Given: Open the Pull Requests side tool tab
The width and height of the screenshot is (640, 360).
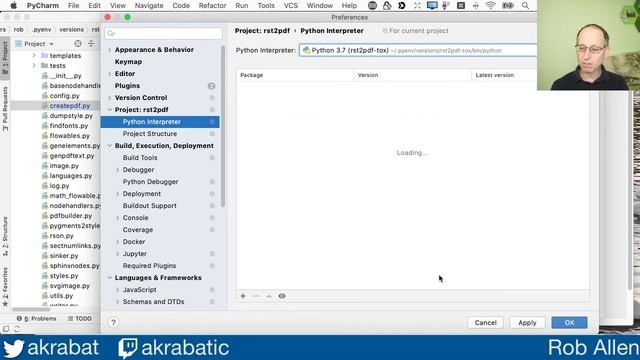Looking at the screenshot, I should [5, 109].
